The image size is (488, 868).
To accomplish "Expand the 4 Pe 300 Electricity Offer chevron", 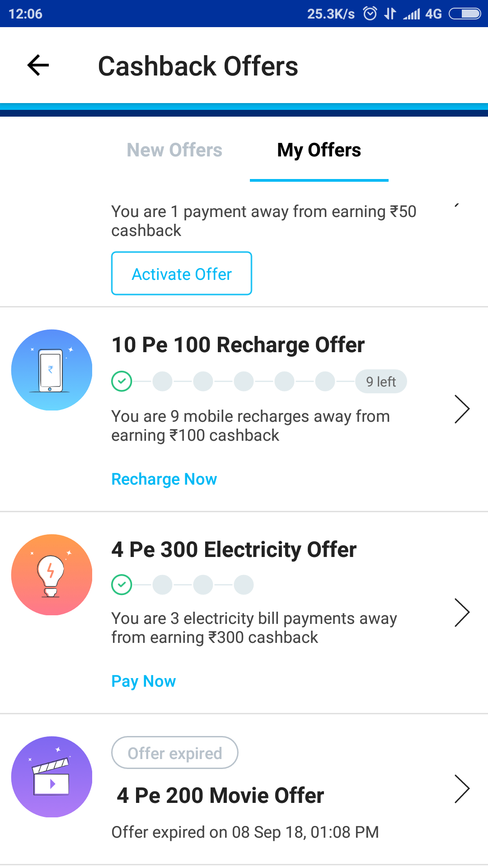I will click(x=462, y=613).
